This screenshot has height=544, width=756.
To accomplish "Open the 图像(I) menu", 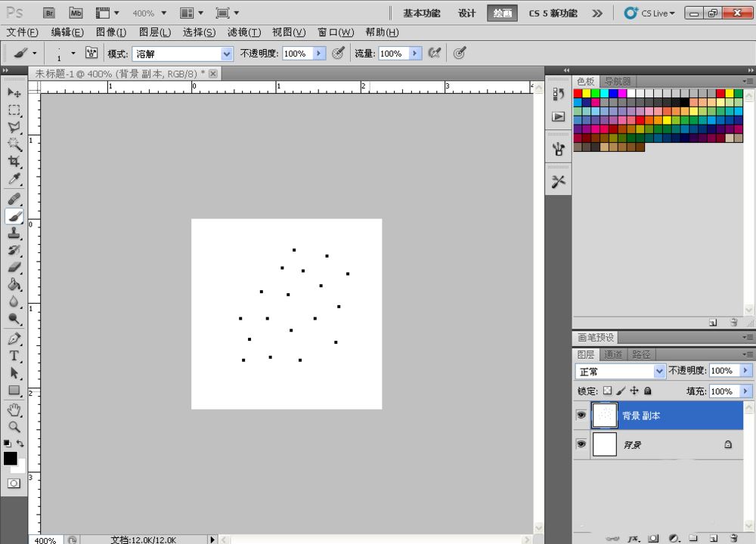I will [111, 32].
